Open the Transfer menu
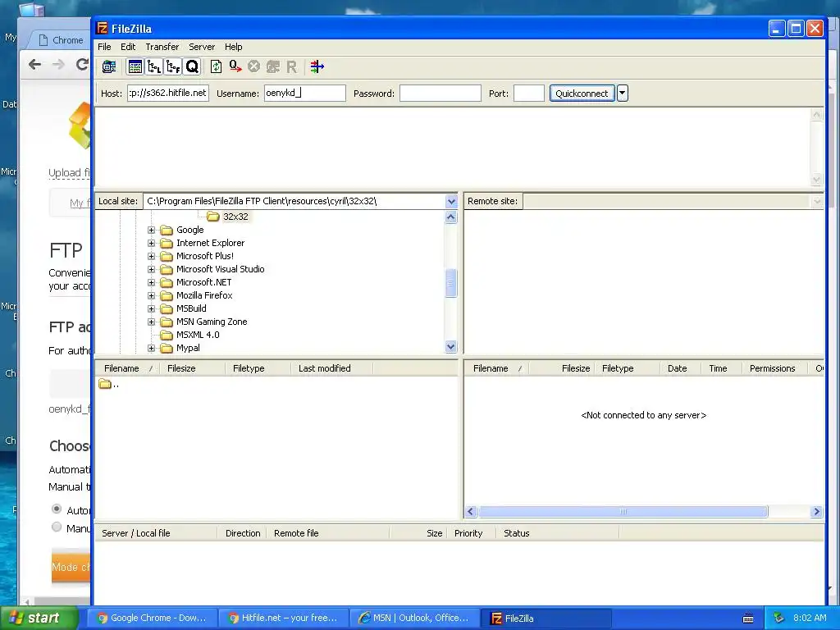 162,47
